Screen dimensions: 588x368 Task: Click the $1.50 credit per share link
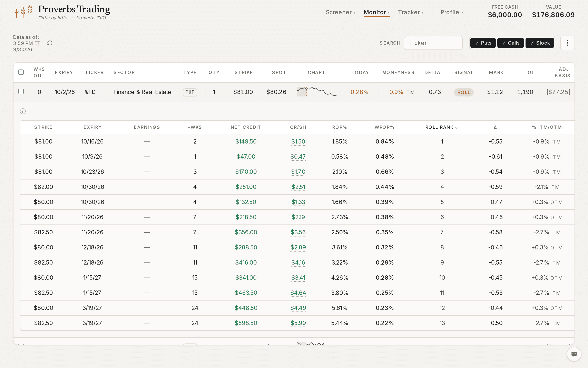(x=298, y=141)
